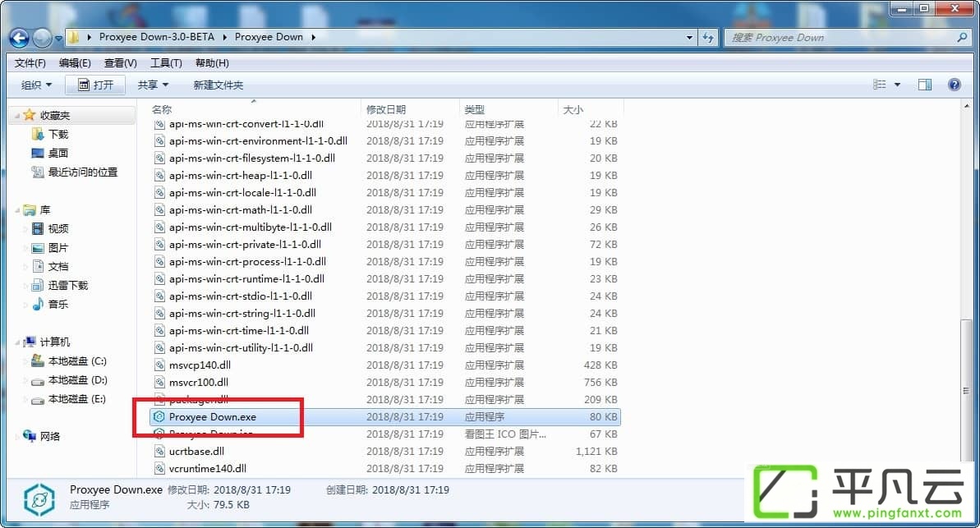Select 网络 in navigation pane
980x528 pixels.
tap(50, 436)
